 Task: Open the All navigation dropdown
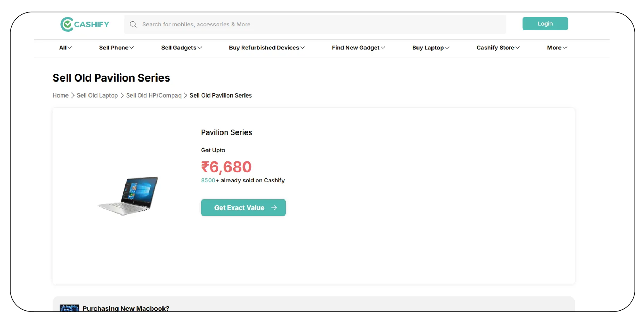65,48
